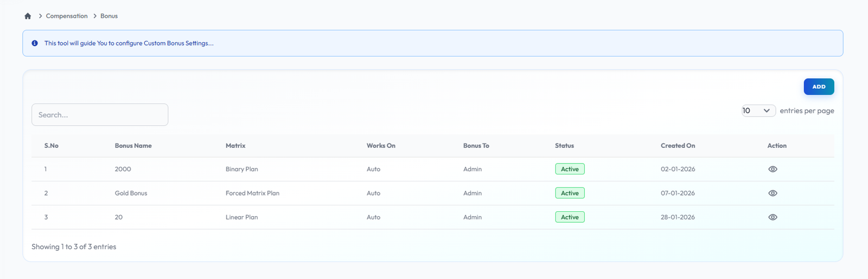Select the bonus name '2000' cell
Screen dimensions: 868x279
pyautogui.click(x=123, y=169)
